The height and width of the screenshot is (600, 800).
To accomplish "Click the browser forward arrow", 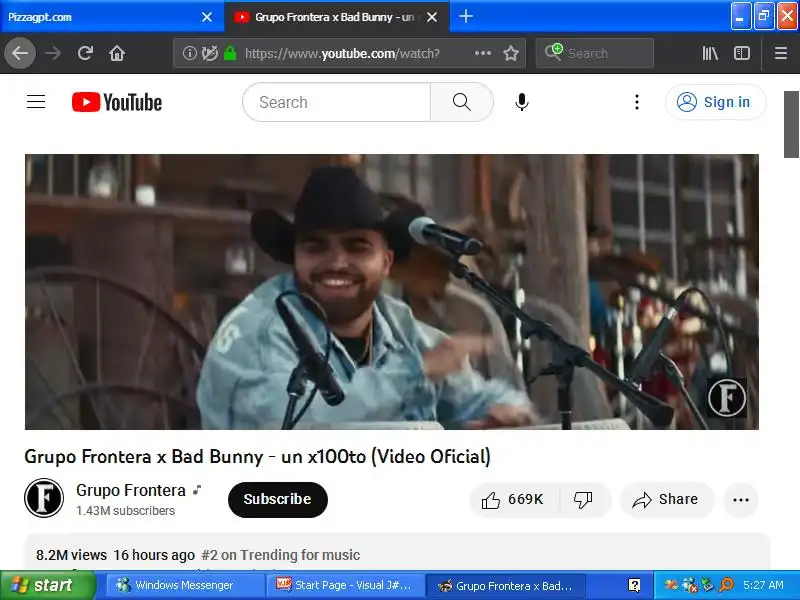I will coord(53,53).
